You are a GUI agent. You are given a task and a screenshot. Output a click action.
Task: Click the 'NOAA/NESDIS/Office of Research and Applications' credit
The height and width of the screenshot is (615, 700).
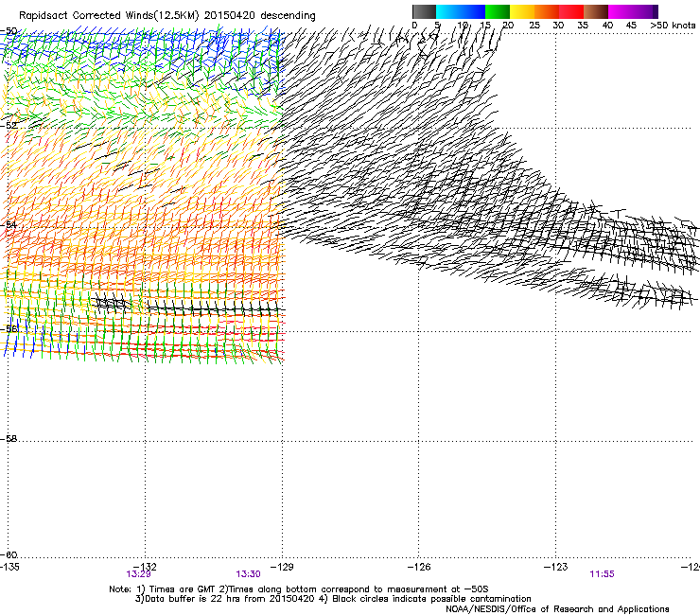(557, 609)
